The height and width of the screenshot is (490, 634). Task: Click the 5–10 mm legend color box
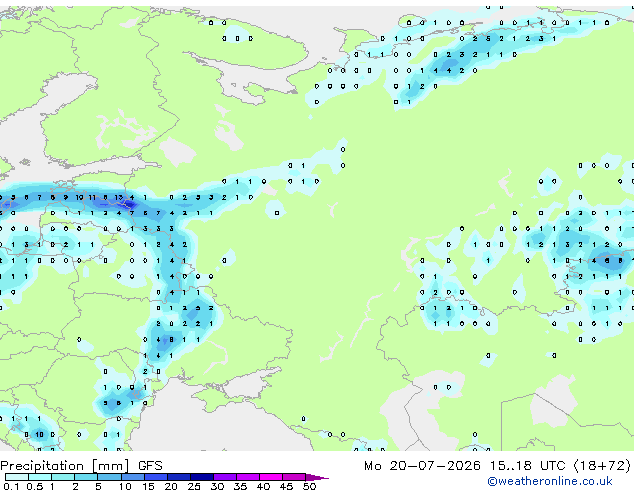pyautogui.click(x=109, y=477)
